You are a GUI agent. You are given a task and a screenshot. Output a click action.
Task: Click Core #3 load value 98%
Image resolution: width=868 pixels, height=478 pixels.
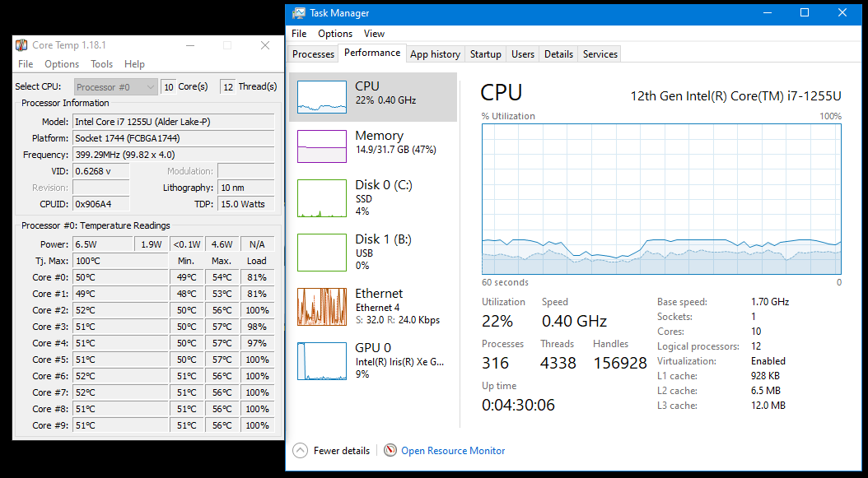[258, 327]
